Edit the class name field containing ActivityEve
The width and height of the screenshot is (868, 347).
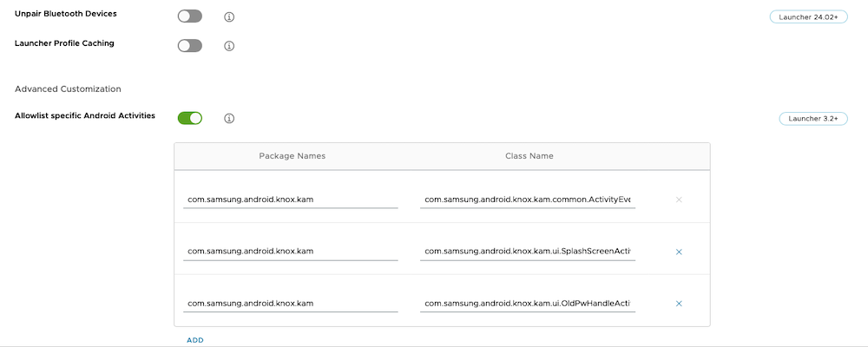pos(528,200)
